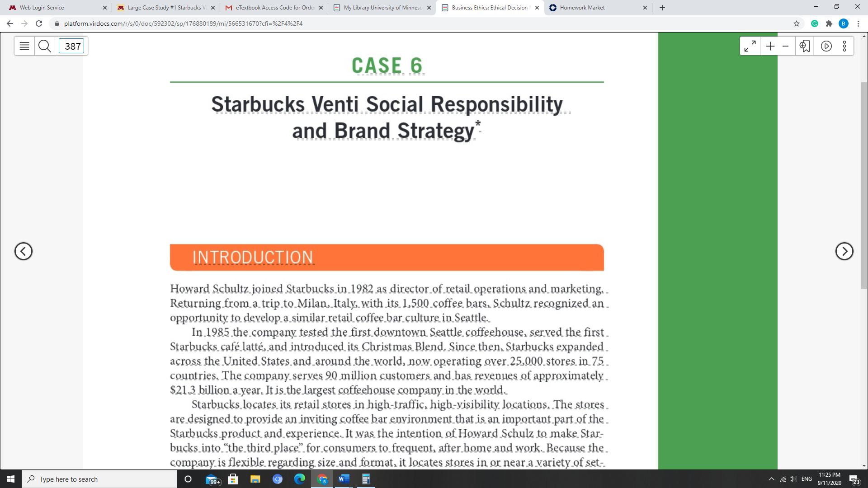Screen dimensions: 868x488
Task: Click the page vertical scrollbar thumb
Action: click(864, 185)
